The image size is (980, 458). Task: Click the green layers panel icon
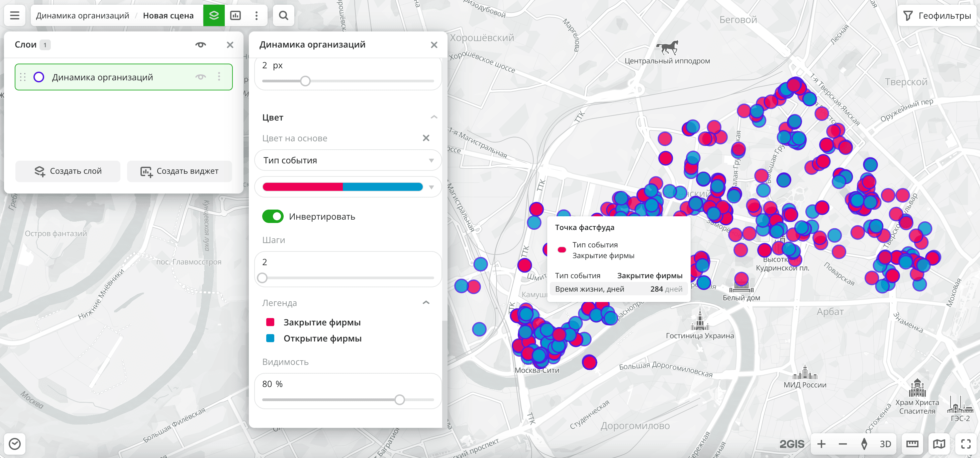[214, 16]
